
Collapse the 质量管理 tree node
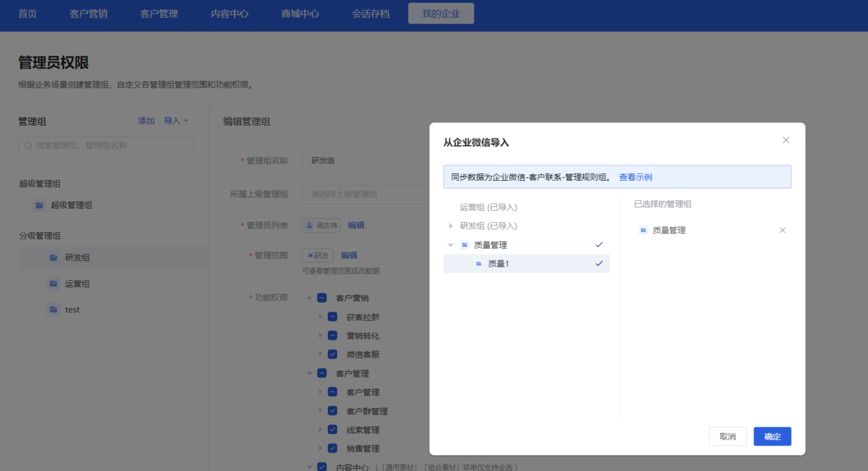point(450,245)
